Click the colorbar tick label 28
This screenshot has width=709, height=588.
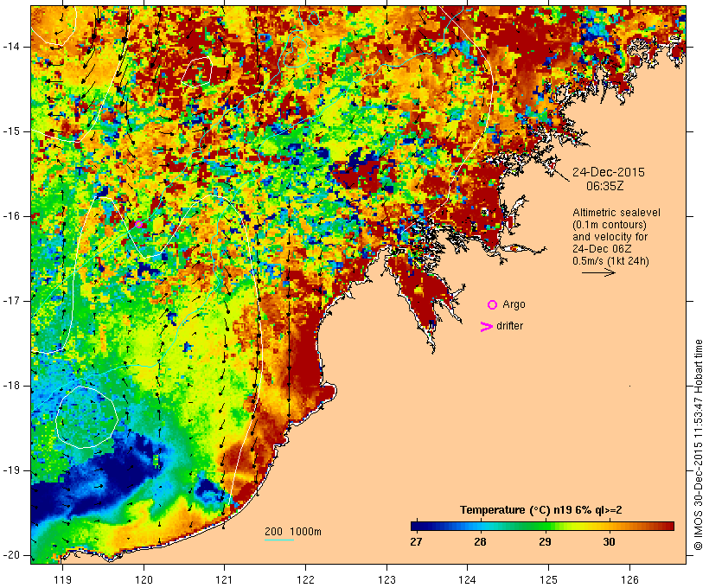click(x=480, y=541)
